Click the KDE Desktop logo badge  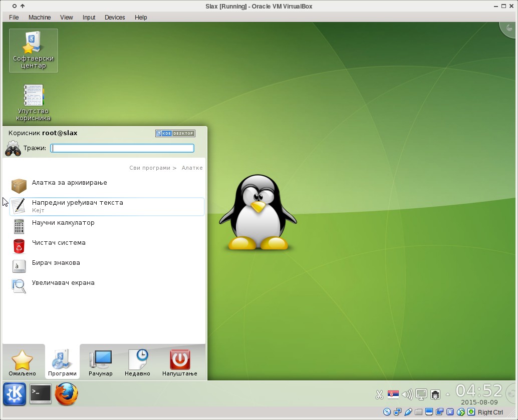pos(175,133)
